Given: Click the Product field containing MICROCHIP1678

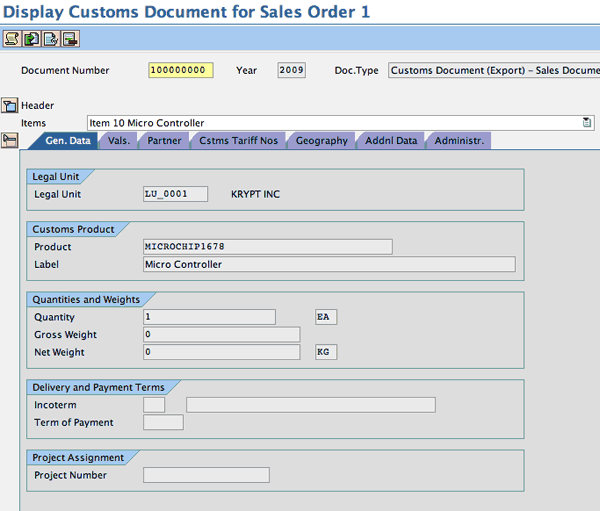Looking at the screenshot, I should pos(268,247).
